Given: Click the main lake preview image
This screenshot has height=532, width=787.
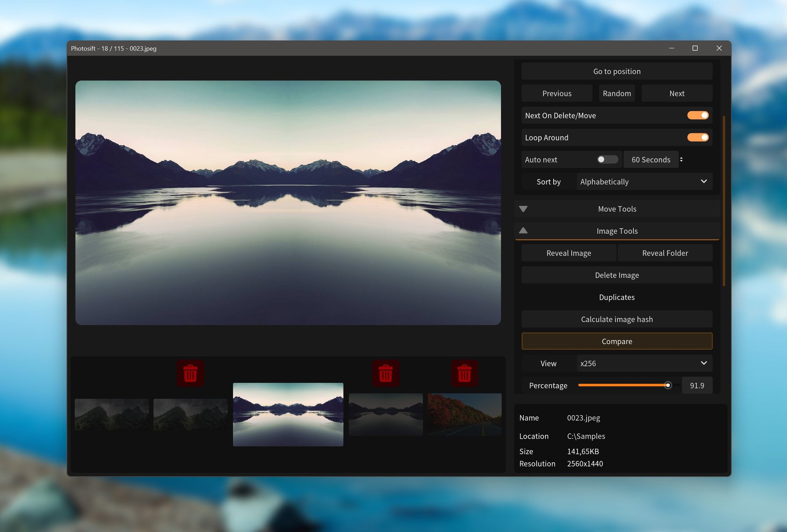Looking at the screenshot, I should coord(288,203).
